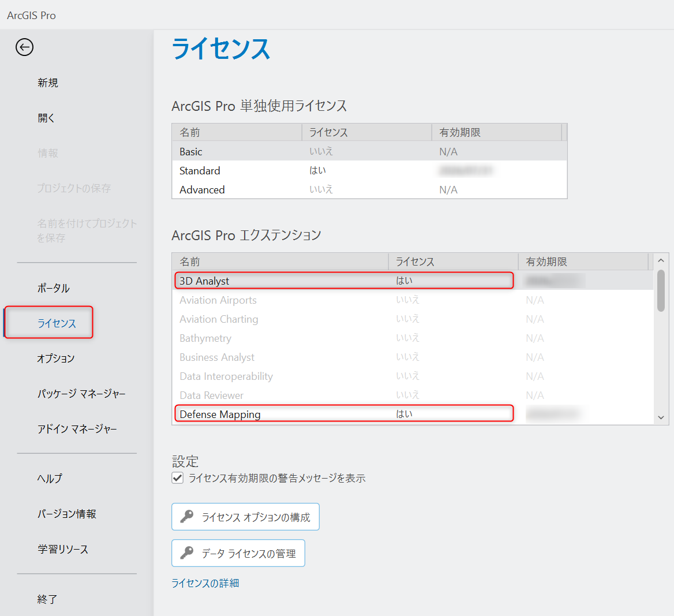
Task: Select the ポータル sidebar tab
Action: point(54,288)
